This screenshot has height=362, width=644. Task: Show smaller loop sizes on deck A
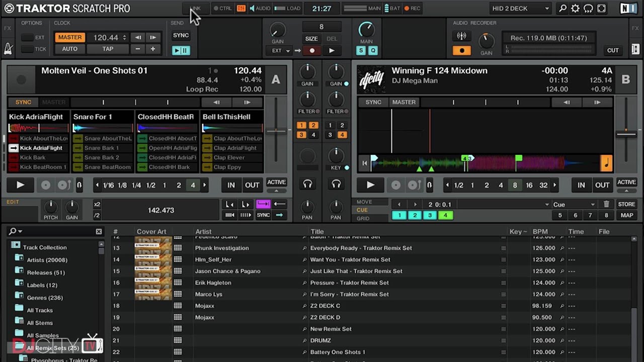[97, 185]
